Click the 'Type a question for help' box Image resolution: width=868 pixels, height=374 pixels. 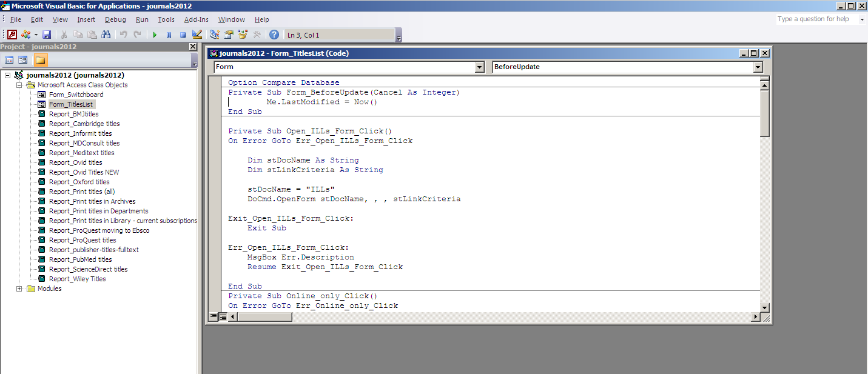point(816,19)
